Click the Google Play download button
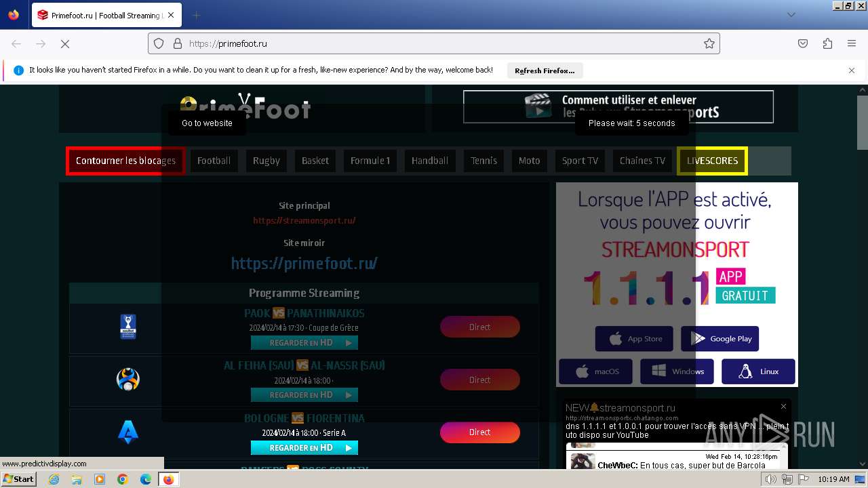Viewport: 868px width, 488px height. 720,339
